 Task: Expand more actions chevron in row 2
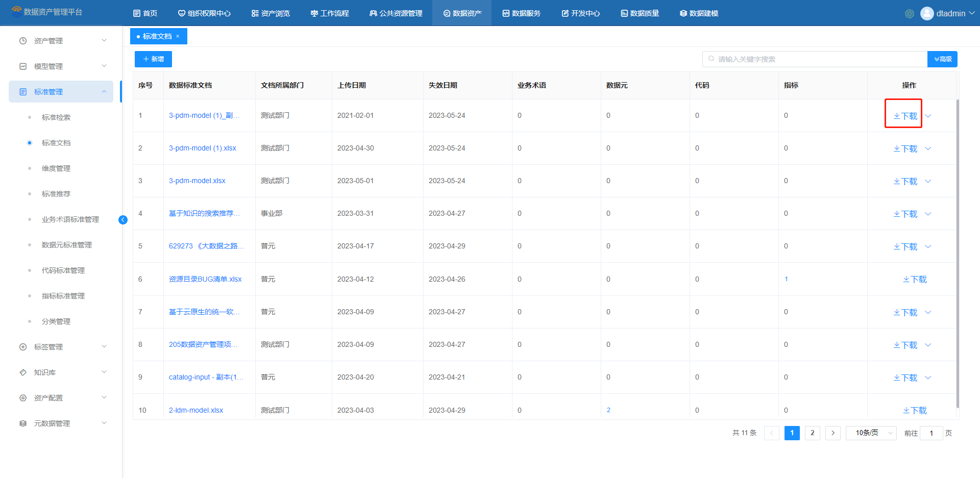click(928, 149)
